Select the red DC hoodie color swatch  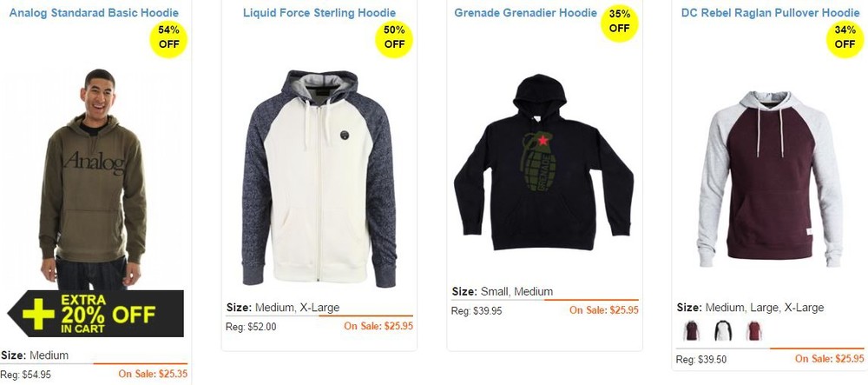(x=754, y=331)
